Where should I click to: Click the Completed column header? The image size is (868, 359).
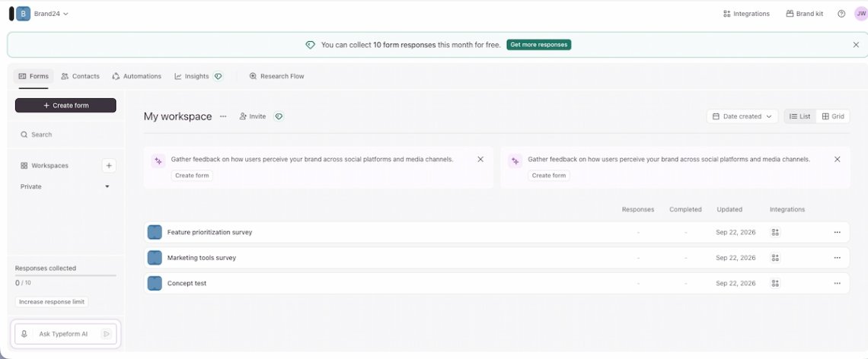[685, 210]
